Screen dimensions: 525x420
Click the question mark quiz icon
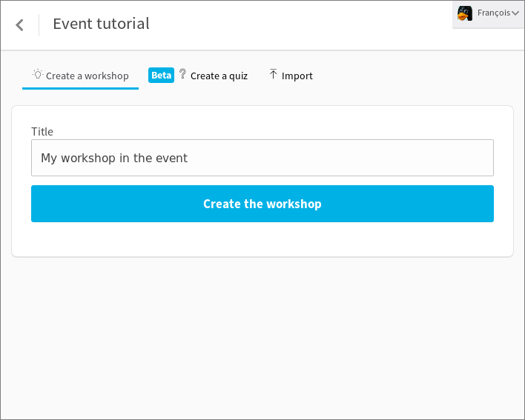click(182, 73)
